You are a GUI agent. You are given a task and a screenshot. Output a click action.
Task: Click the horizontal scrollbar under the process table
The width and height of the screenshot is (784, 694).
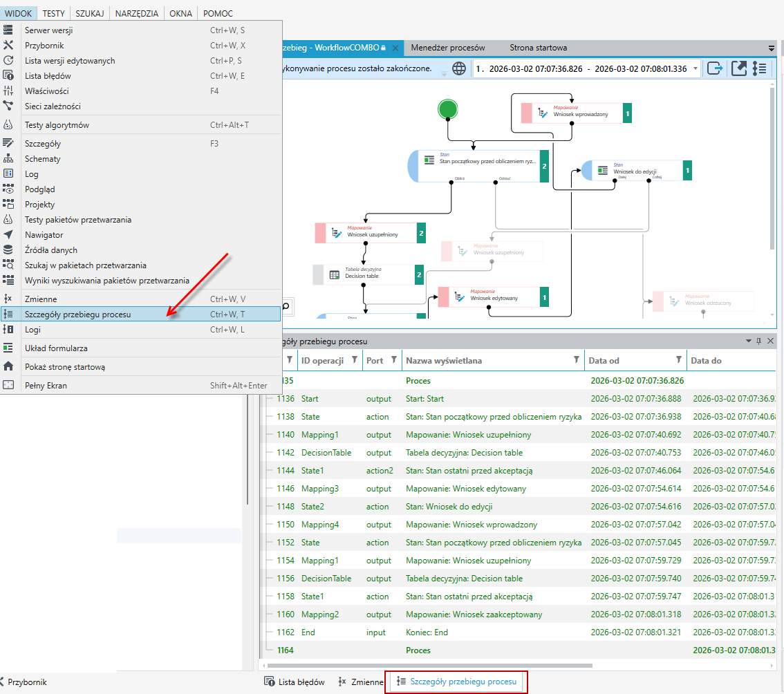pos(430,666)
